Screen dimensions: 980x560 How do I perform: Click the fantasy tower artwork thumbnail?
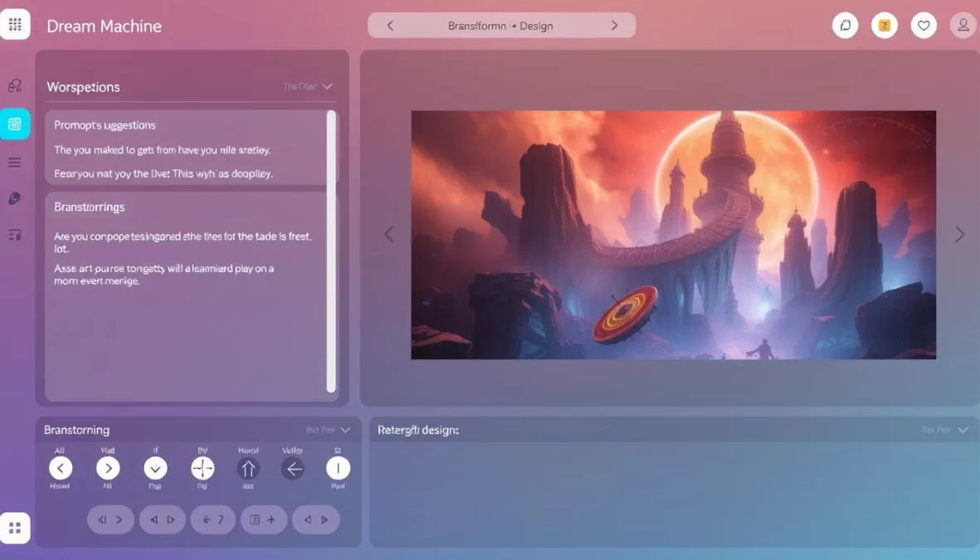[x=673, y=234]
